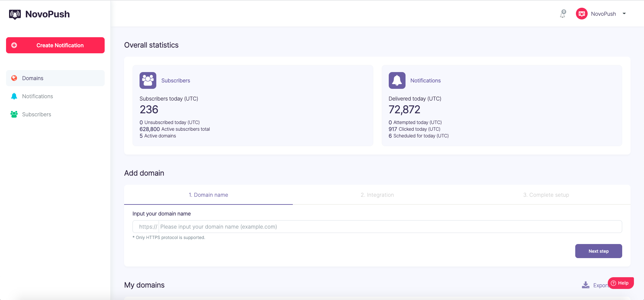The width and height of the screenshot is (644, 300).
Task: Open the Notifications card title link
Action: pyautogui.click(x=426, y=80)
